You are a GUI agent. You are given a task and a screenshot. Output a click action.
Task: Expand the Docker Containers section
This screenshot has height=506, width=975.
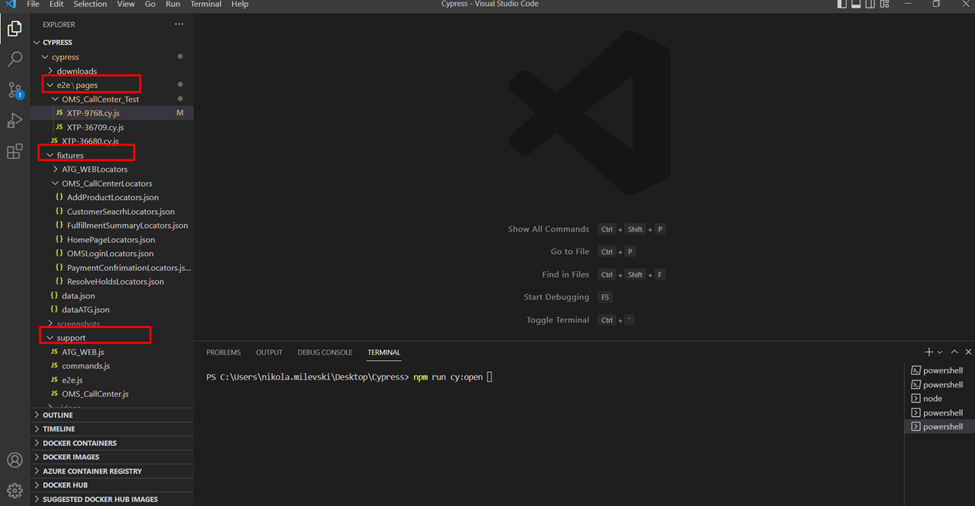(112, 443)
